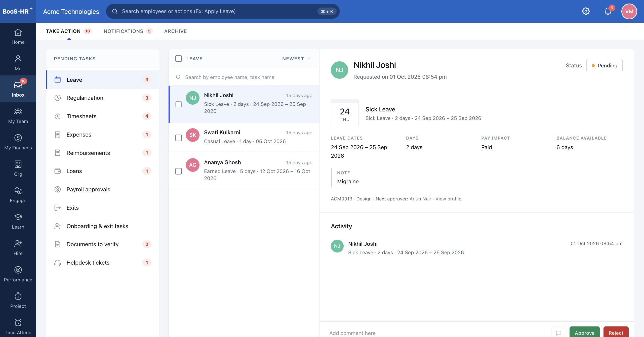Image resolution: width=644 pixels, height=337 pixels.
Task: Click the Helpdesk tickets headset icon
Action: click(x=58, y=263)
